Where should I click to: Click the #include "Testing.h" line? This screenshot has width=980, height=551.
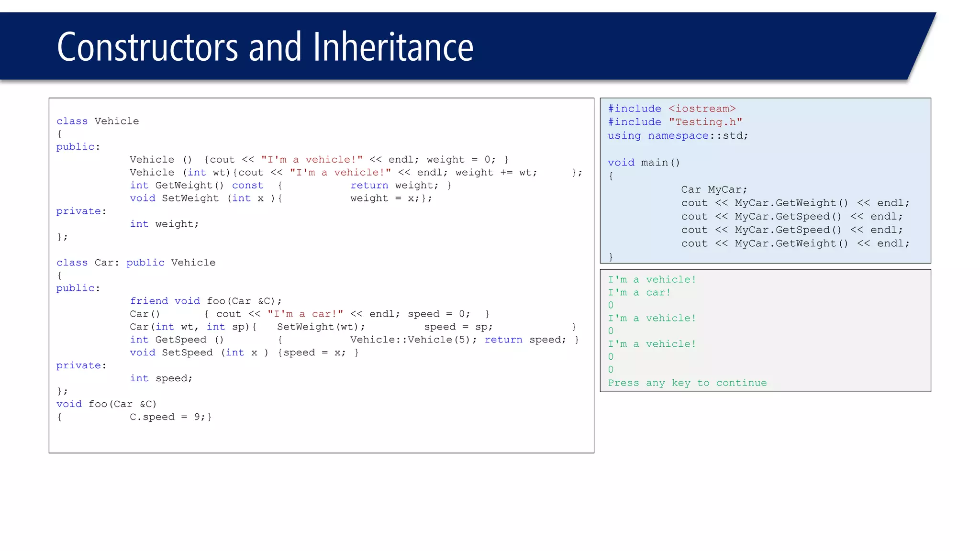(675, 122)
